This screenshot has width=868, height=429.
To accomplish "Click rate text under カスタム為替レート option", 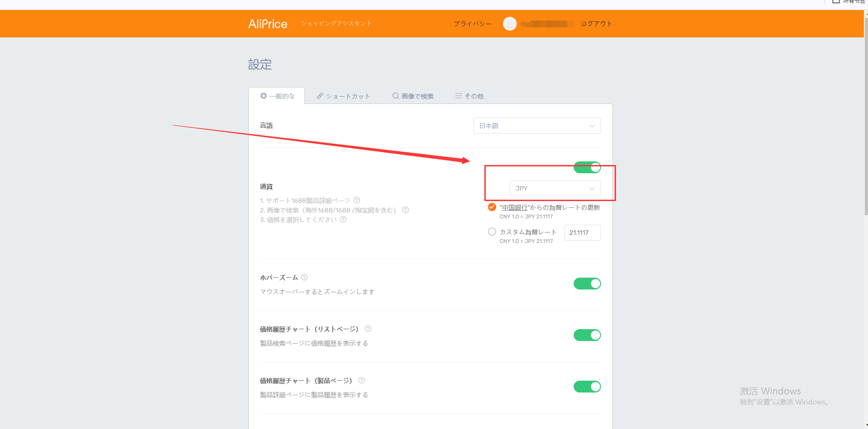I will 526,241.
